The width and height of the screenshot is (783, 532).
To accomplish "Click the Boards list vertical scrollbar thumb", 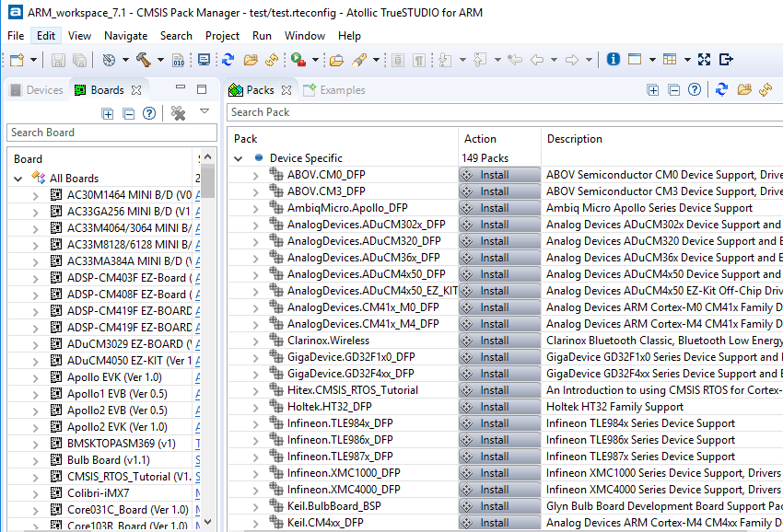I will point(208,181).
